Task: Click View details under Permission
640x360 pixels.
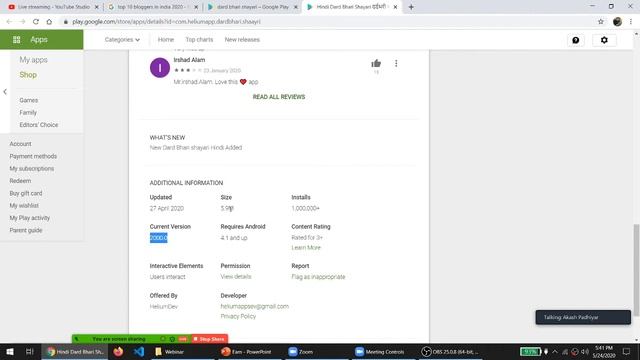Action: tap(236, 276)
